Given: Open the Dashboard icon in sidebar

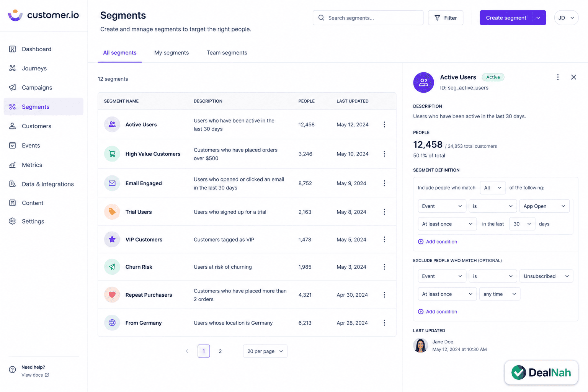Looking at the screenshot, I should click(13, 49).
